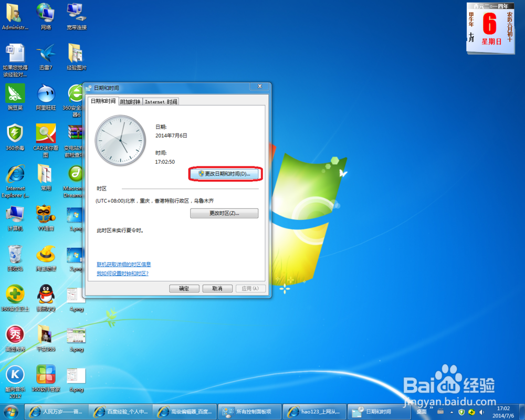Open the 回收站 Recycle Bin
The image size is (525, 420).
[15, 258]
